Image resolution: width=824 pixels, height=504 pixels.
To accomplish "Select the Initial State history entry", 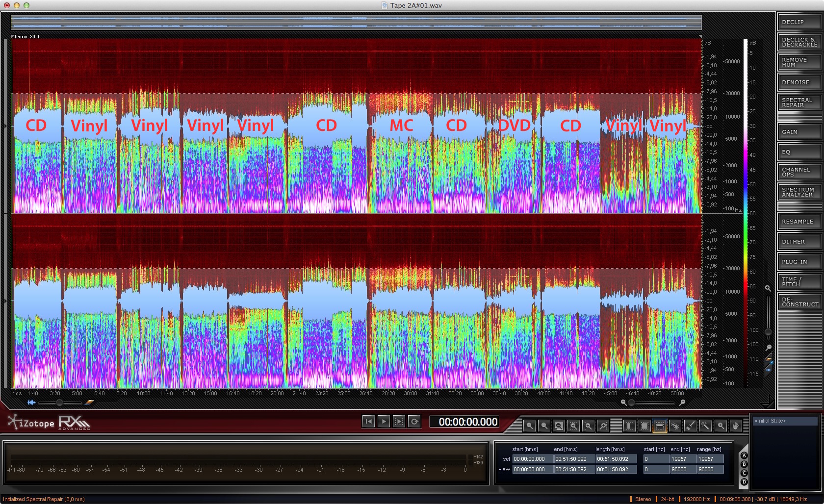I will tap(785, 421).
